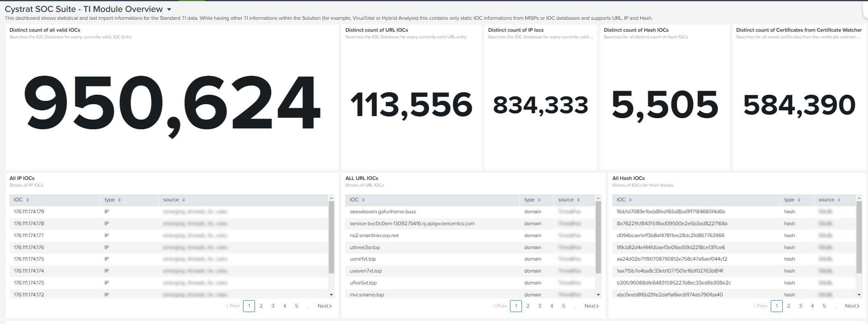Go to page 3 of All IP IOCs
This screenshot has width=868, height=324.
pyautogui.click(x=273, y=306)
